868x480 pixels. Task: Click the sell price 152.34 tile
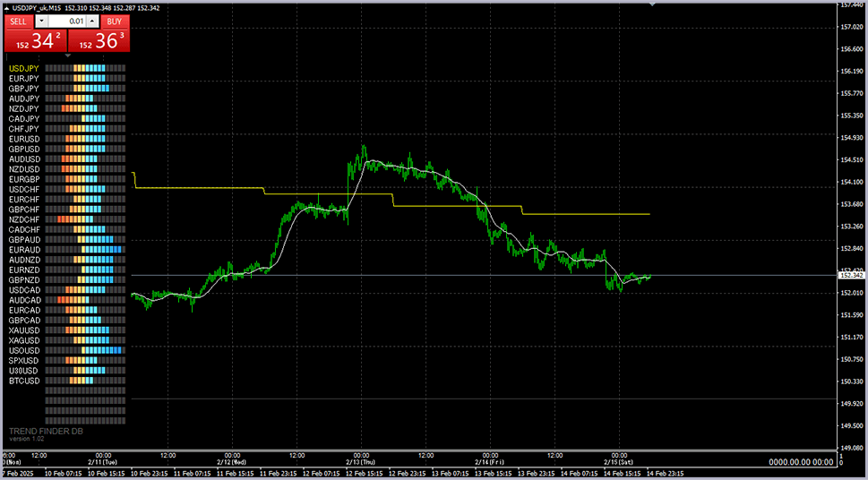(37, 41)
